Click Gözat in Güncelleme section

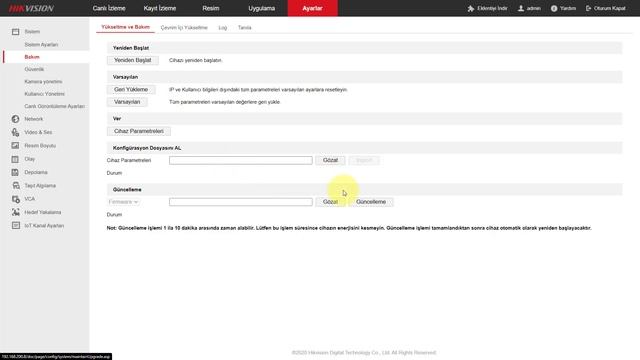pyautogui.click(x=330, y=202)
